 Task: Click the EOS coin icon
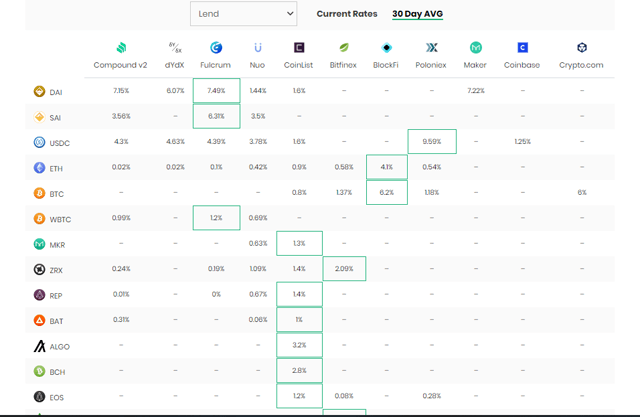pos(39,397)
